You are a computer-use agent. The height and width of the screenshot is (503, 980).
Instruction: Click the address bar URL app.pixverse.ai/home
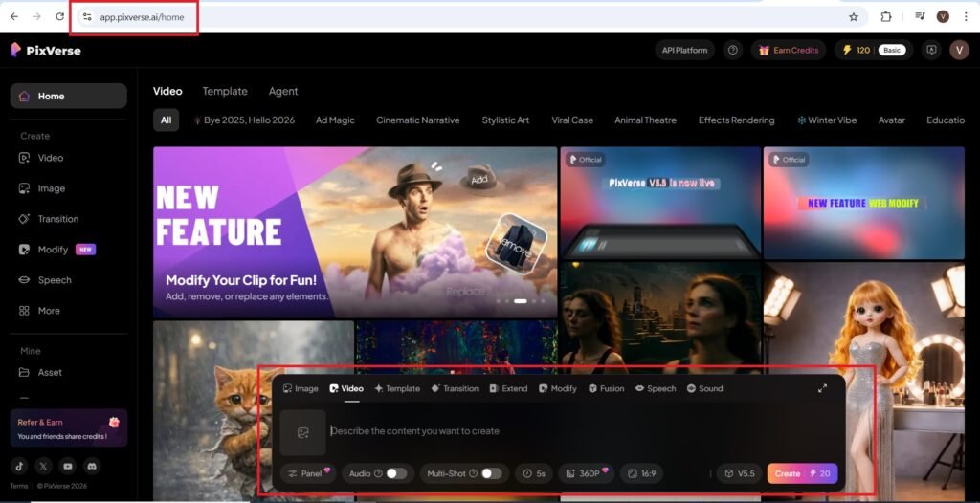click(x=142, y=17)
